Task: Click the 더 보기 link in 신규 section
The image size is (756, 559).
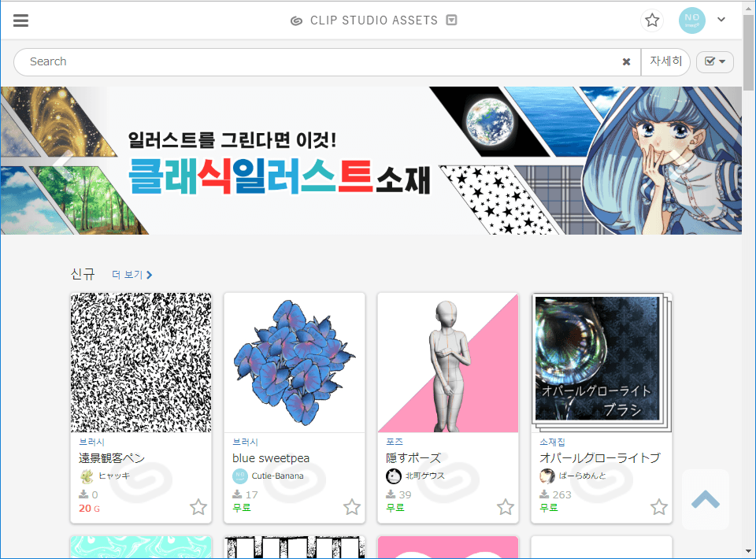Action: [127, 274]
